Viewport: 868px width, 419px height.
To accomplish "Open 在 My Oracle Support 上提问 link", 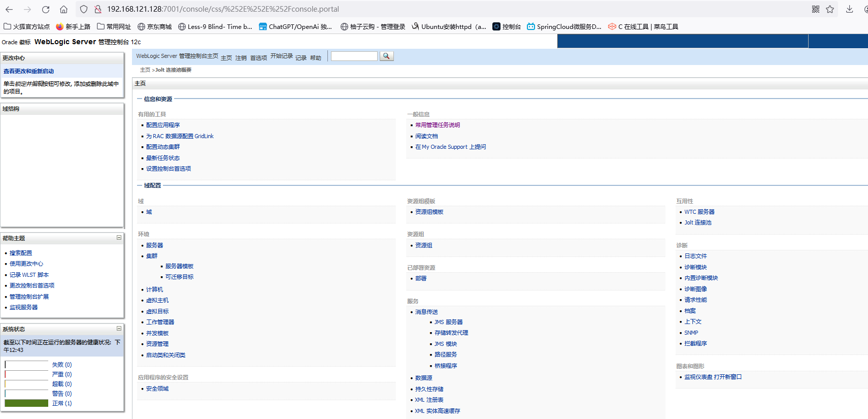I will point(451,147).
